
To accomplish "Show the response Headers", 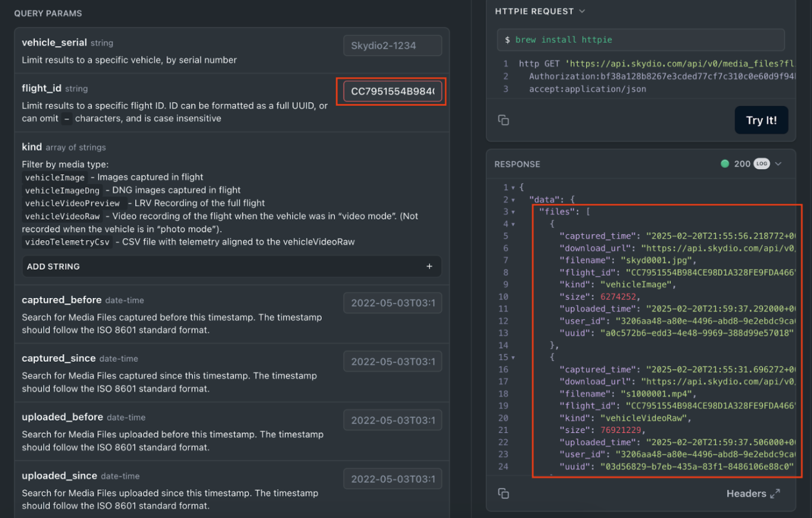I will tap(746, 494).
